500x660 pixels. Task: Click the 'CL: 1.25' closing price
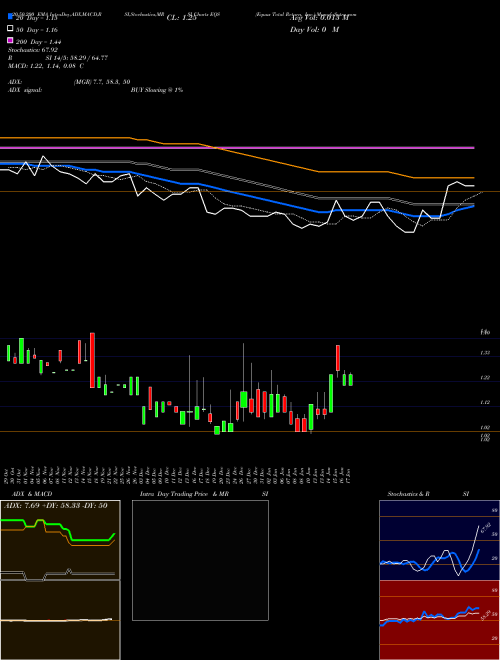coord(181,18)
